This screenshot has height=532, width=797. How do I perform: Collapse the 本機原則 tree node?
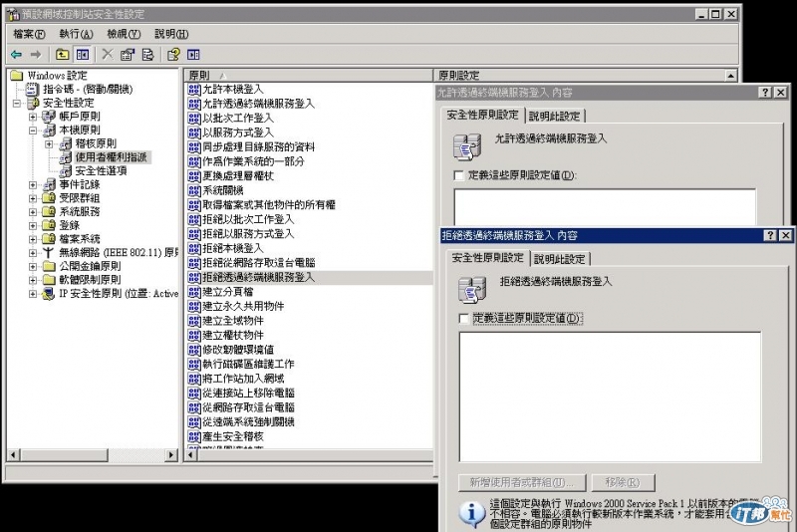click(33, 131)
